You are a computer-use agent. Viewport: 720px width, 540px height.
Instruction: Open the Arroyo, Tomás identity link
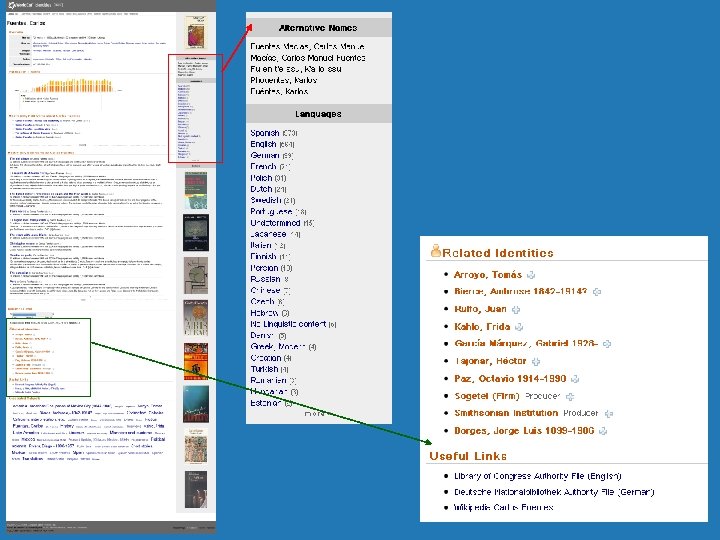[488, 275]
